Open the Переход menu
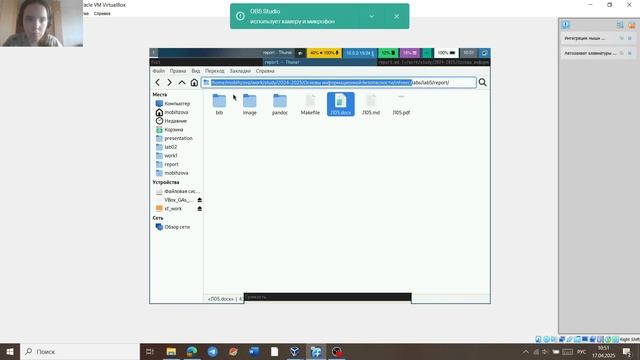Image resolution: width=640 pixels, height=360 pixels. 215,71
